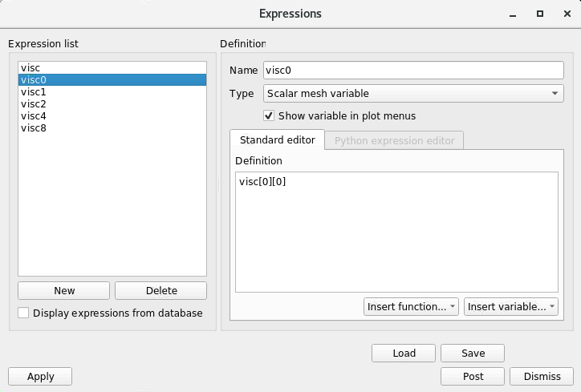Post the Expressions window

473,377
